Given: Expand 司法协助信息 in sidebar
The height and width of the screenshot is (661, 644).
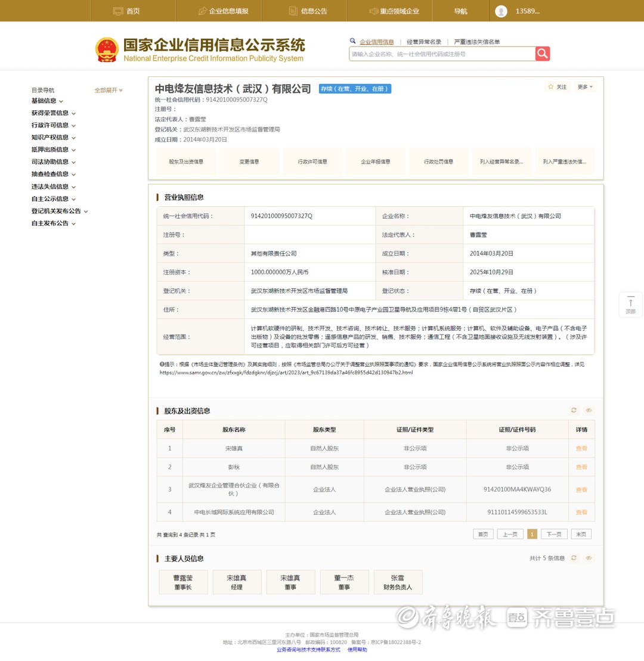Looking at the screenshot, I should pyautogui.click(x=54, y=162).
